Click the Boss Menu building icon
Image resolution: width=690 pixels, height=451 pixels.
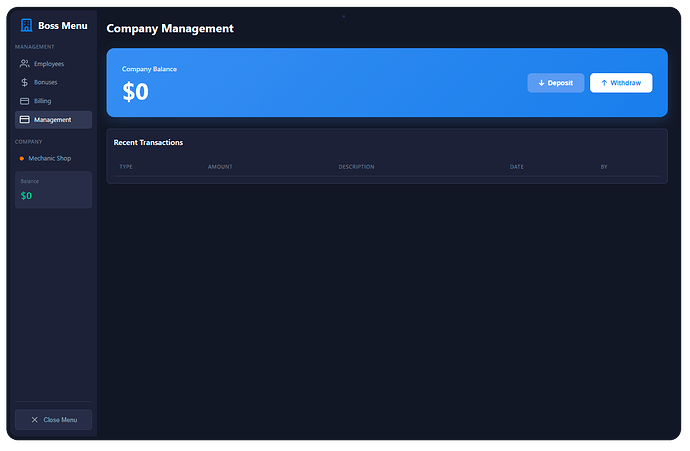click(x=26, y=25)
